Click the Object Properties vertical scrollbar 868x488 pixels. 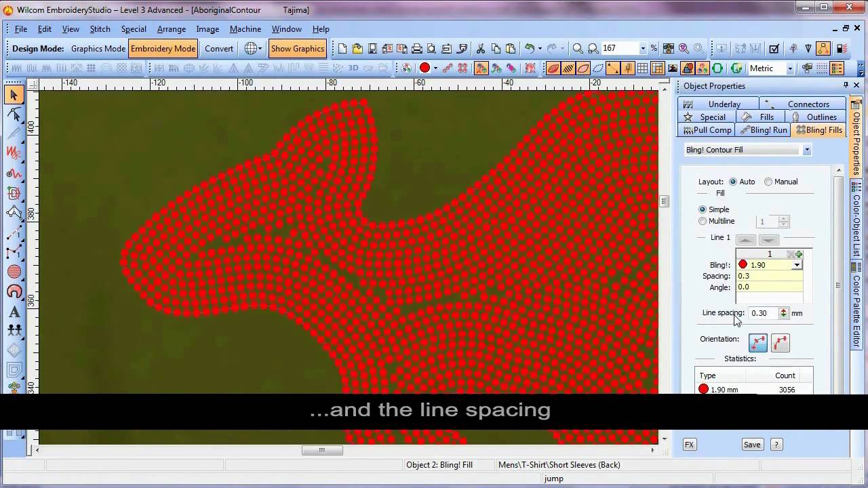[x=838, y=285]
